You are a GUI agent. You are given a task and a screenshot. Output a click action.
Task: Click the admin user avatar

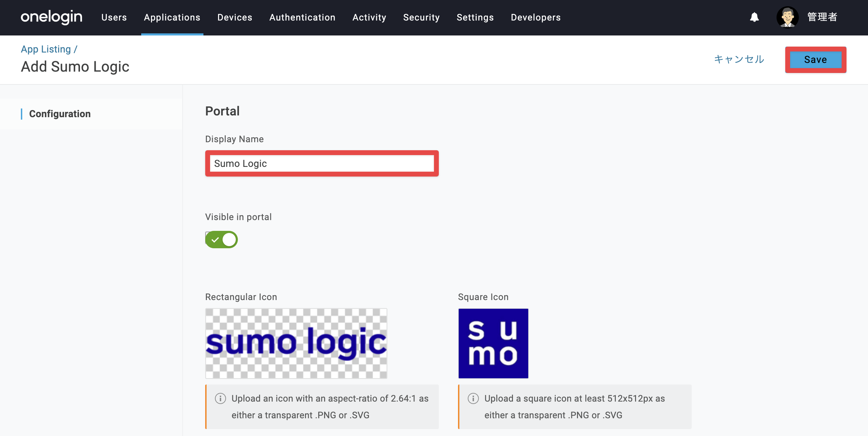(787, 17)
